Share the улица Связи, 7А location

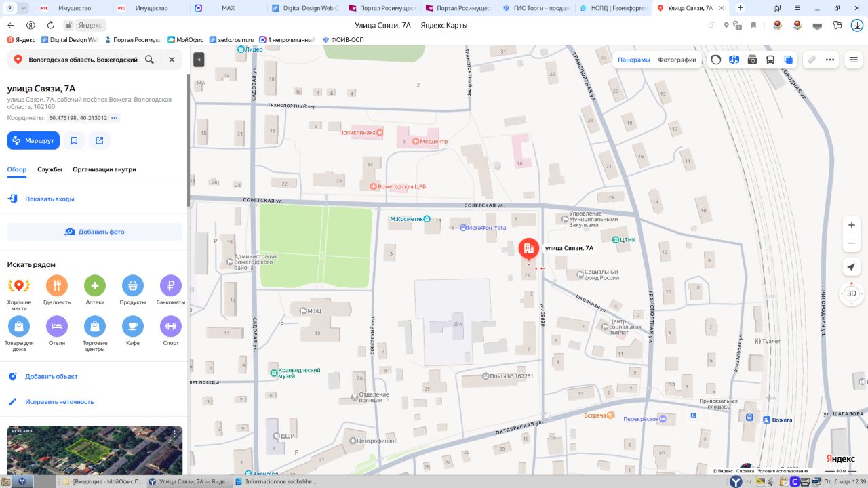point(100,140)
